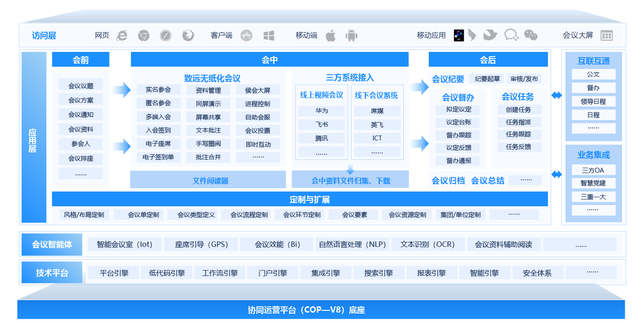
Task: Click the 应用层 vertical bar
Action: click(34, 137)
